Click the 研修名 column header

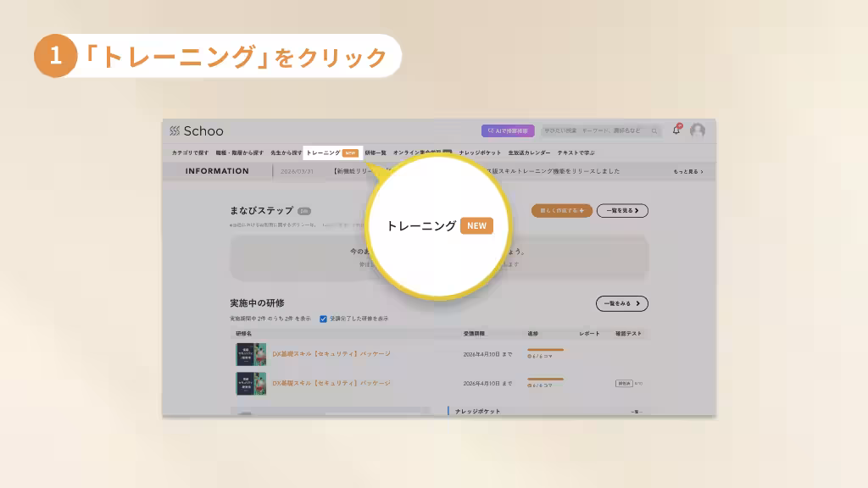click(243, 334)
